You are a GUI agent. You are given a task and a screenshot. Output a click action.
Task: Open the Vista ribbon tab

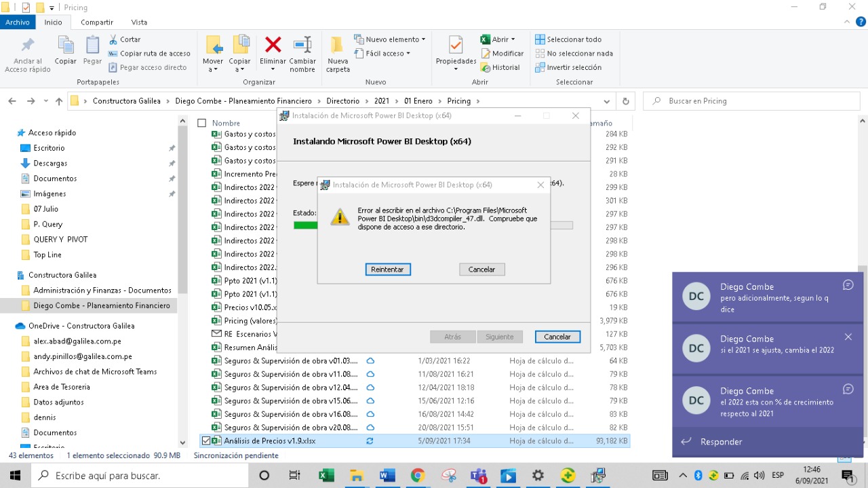click(x=139, y=22)
